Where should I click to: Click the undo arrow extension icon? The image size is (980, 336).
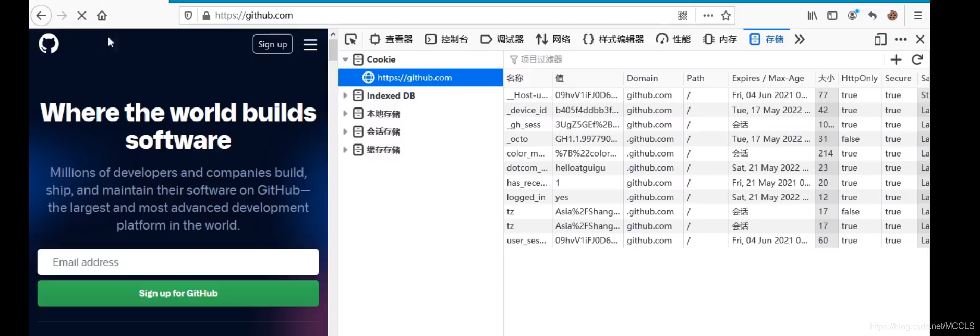[873, 16]
